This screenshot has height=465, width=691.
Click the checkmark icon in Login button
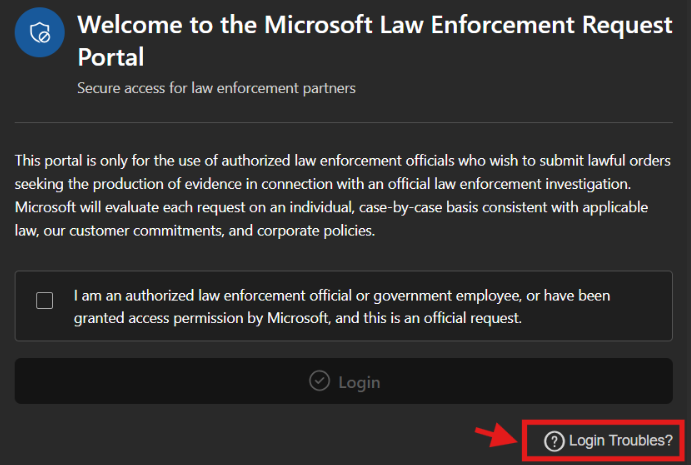click(319, 381)
